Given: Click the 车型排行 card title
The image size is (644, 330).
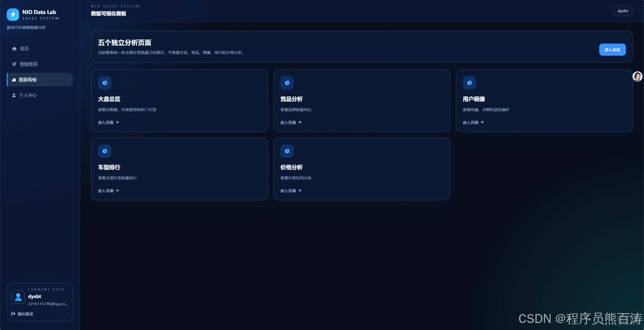Looking at the screenshot, I should [x=109, y=167].
